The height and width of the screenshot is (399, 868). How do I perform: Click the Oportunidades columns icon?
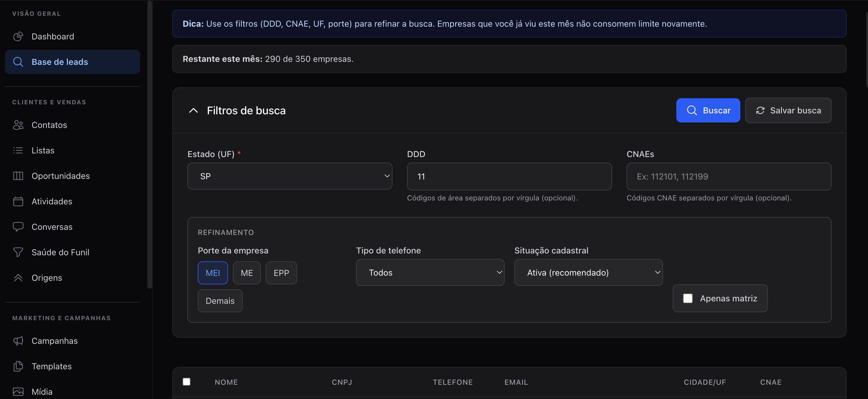[x=18, y=176]
